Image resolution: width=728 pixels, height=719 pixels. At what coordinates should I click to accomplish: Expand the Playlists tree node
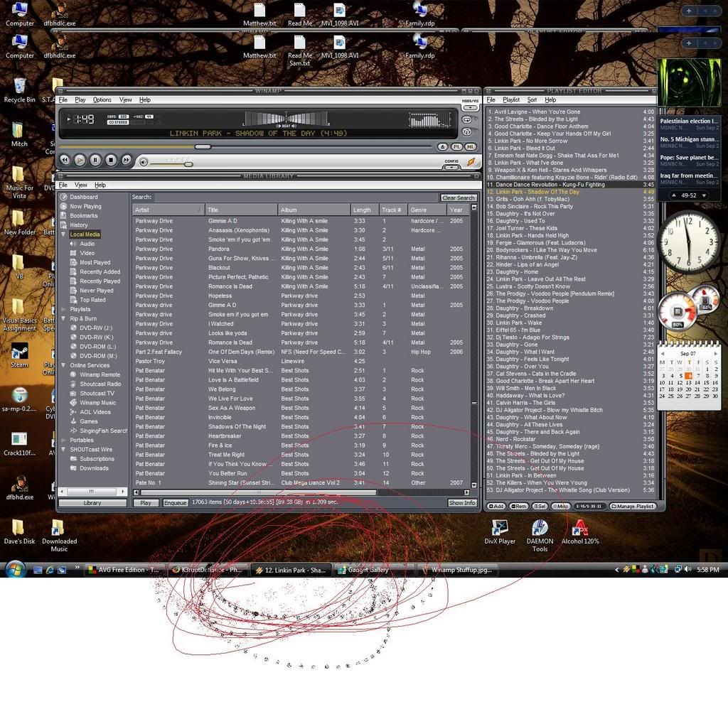(63, 309)
